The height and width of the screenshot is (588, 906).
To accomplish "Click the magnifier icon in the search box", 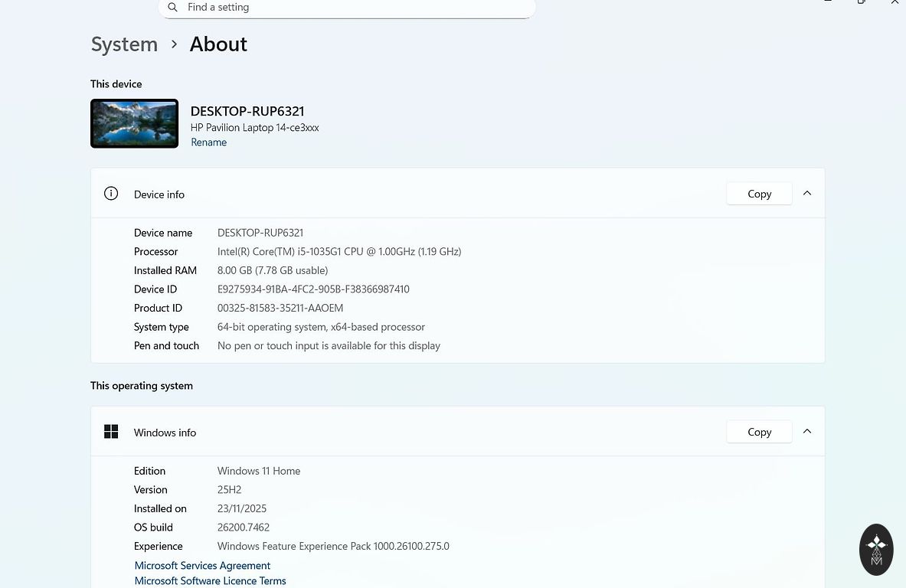I will pos(172,7).
